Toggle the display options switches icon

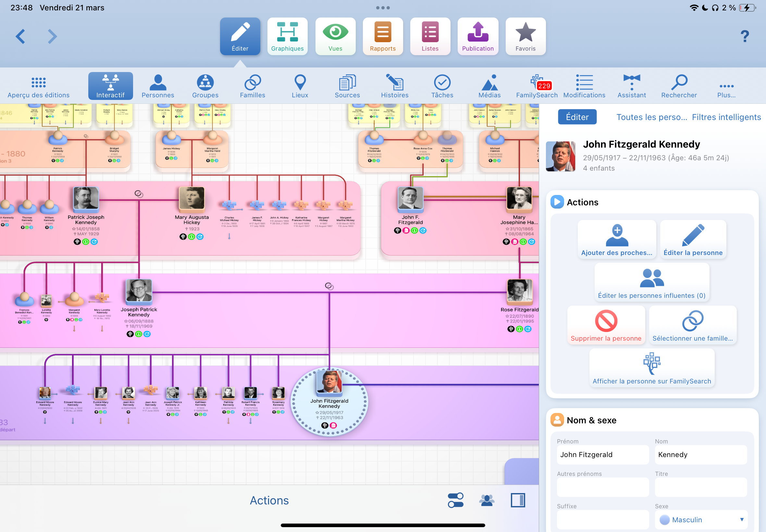point(455,500)
